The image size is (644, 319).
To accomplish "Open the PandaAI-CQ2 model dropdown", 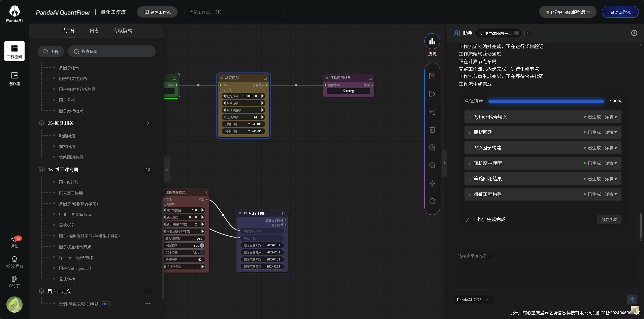I will (x=473, y=299).
